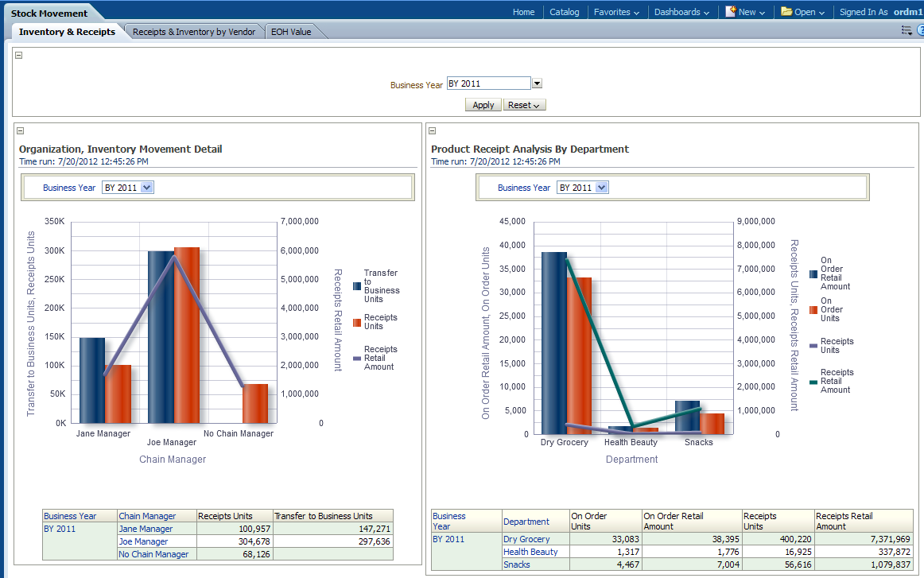
Task: Open Business Year dropdown in Inventory Movement chart
Action: click(x=147, y=188)
